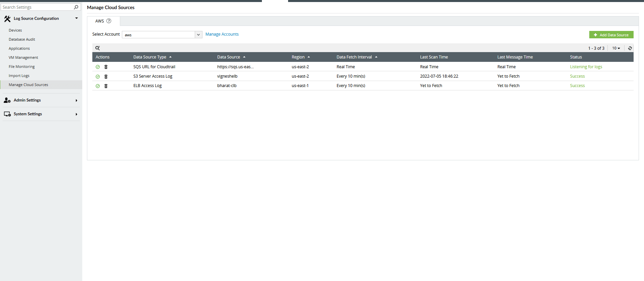Open Import Logs in sidebar
644x281 pixels.
19,76
